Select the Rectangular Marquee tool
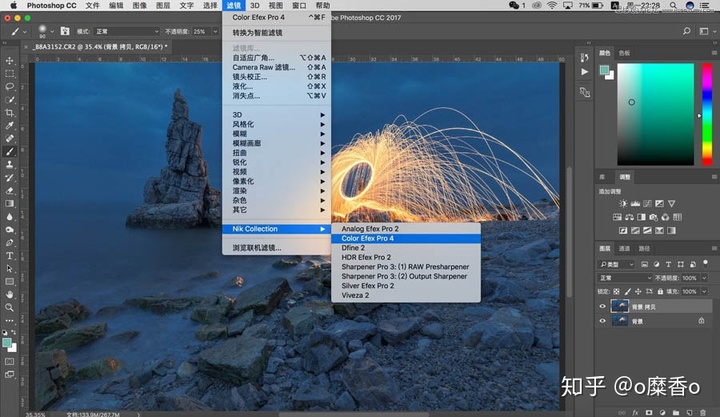Viewport: 720px width, 417px height. pyautogui.click(x=9, y=73)
